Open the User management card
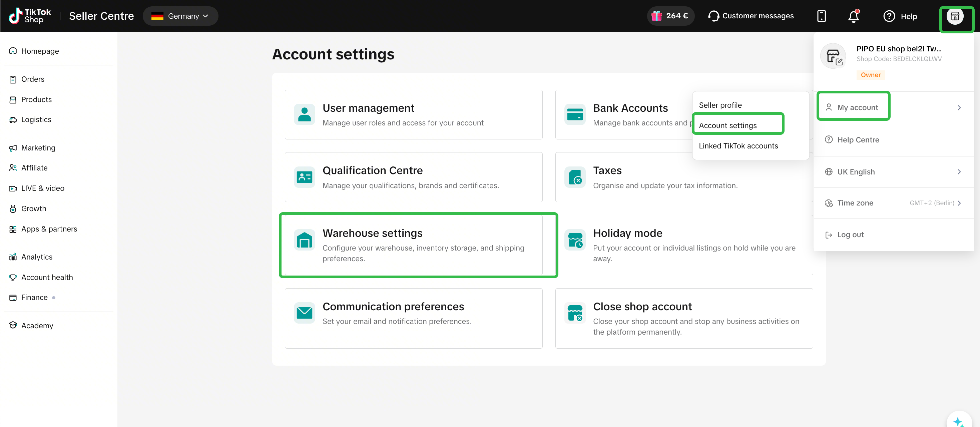Viewport: 980px width, 427px height. pos(414,114)
